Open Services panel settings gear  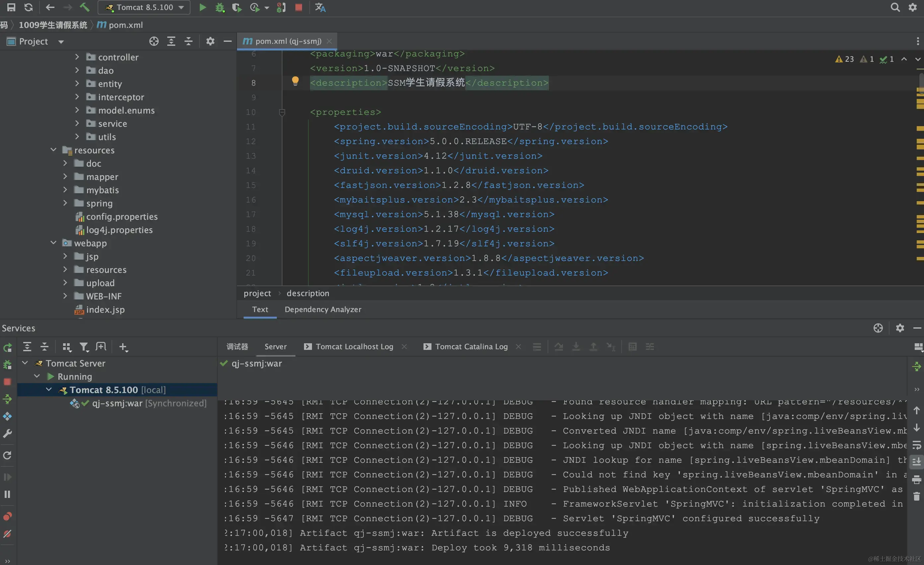[900, 328]
